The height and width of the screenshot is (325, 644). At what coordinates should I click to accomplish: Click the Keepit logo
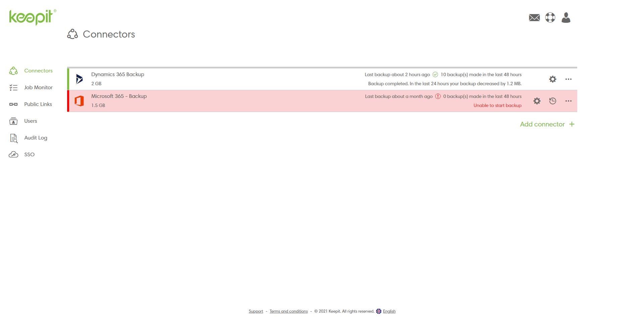tap(33, 17)
